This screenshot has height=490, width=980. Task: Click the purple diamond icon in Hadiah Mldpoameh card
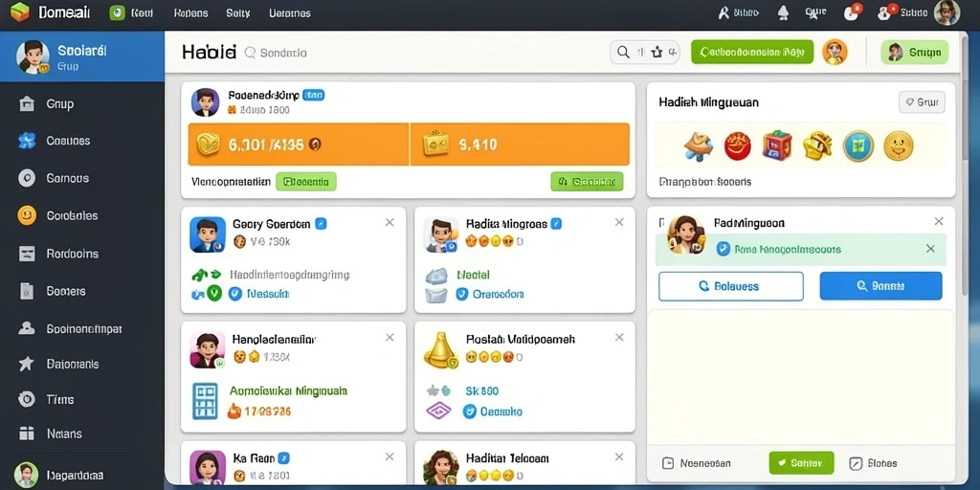pos(438,411)
